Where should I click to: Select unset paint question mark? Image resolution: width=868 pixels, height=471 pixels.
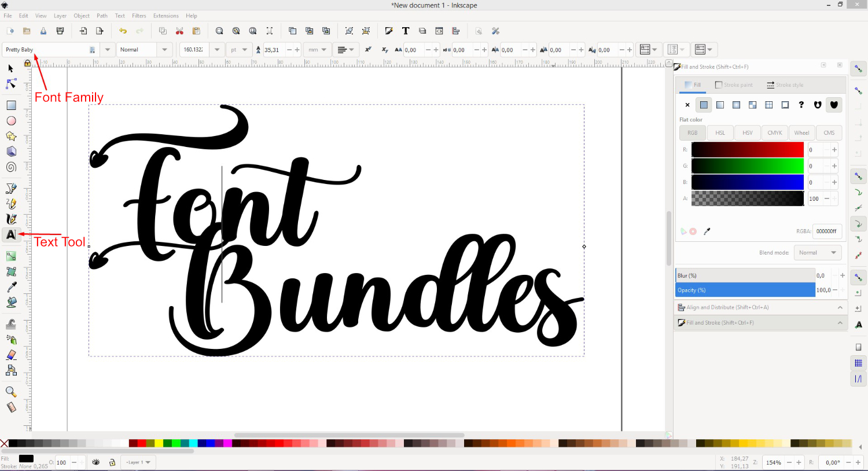tap(801, 105)
